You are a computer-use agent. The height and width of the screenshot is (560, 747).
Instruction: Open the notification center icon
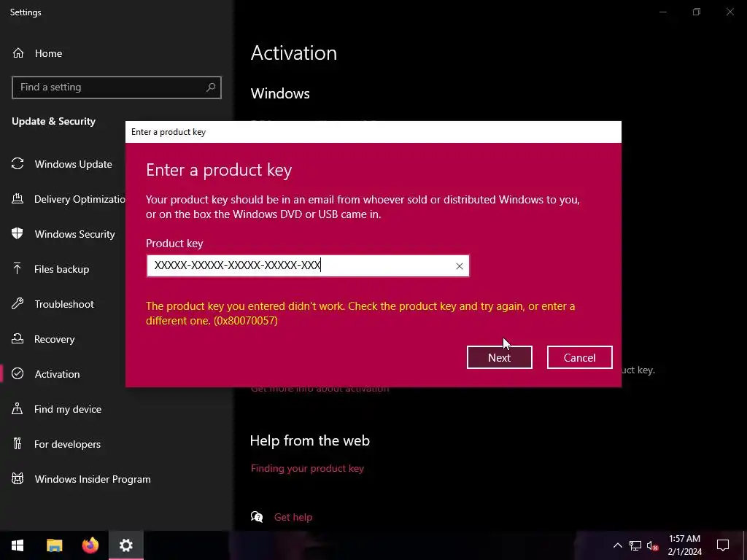click(x=723, y=545)
